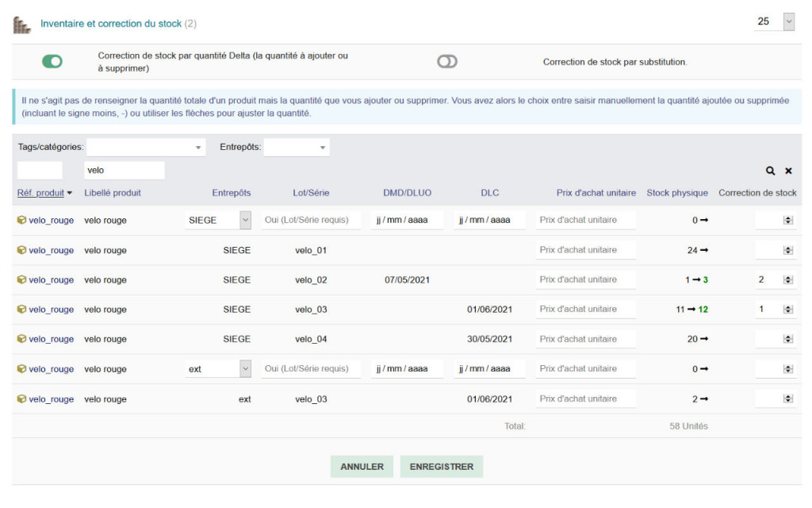Click the stepper in the velo_04 row

pos(787,339)
